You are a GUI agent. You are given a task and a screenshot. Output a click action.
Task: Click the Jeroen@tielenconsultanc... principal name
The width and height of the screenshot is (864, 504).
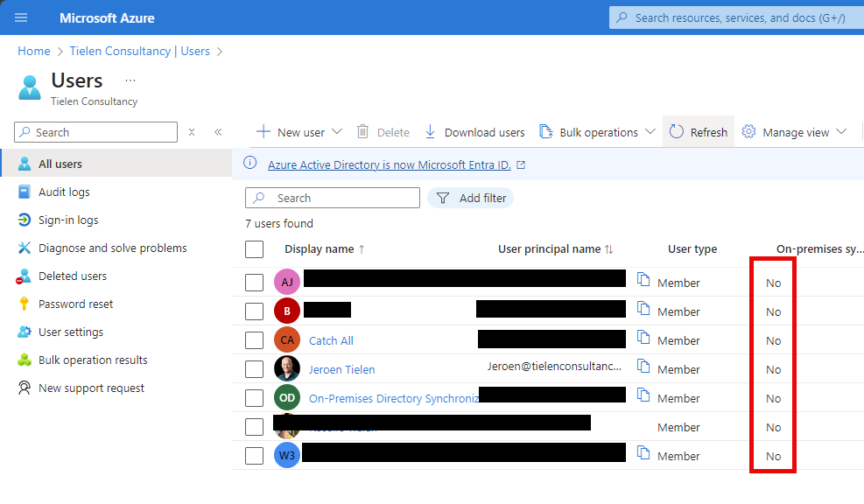click(554, 367)
